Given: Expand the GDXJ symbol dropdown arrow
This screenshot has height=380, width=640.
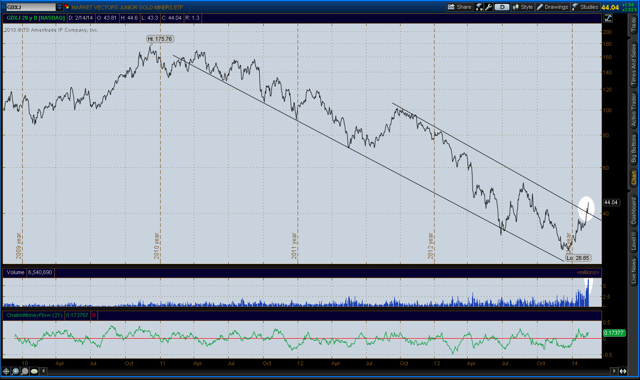Looking at the screenshot, I should click(x=60, y=7).
